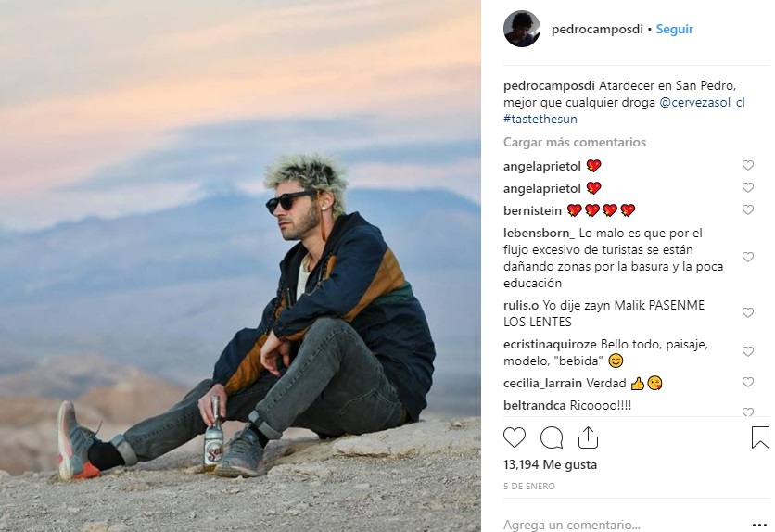Like first angelaprietol comment heart

pos(748,166)
